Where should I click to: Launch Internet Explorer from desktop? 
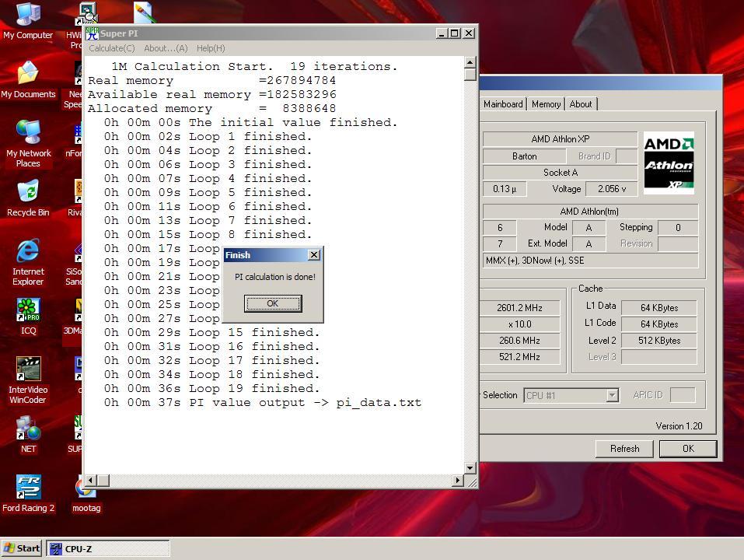tap(28, 262)
